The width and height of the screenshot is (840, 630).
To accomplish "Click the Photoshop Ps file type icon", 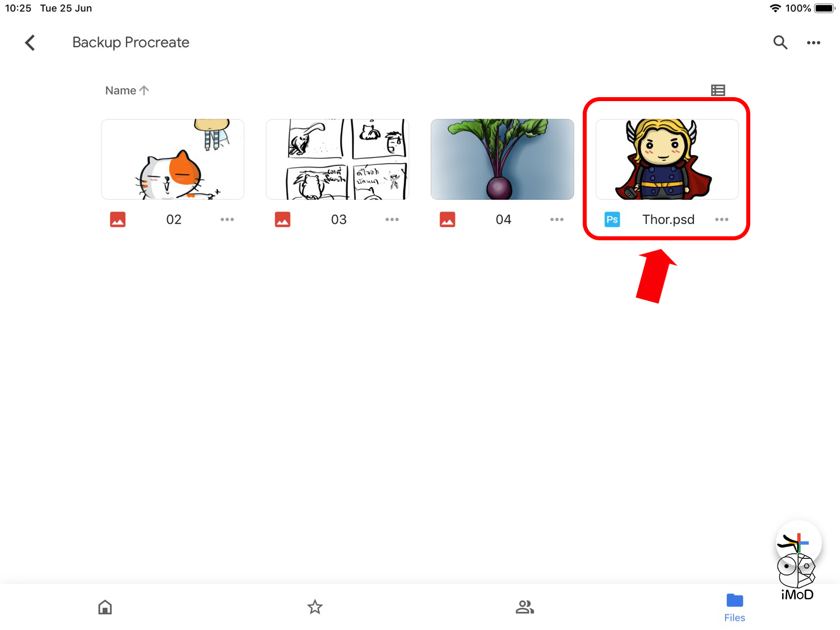I will click(612, 219).
